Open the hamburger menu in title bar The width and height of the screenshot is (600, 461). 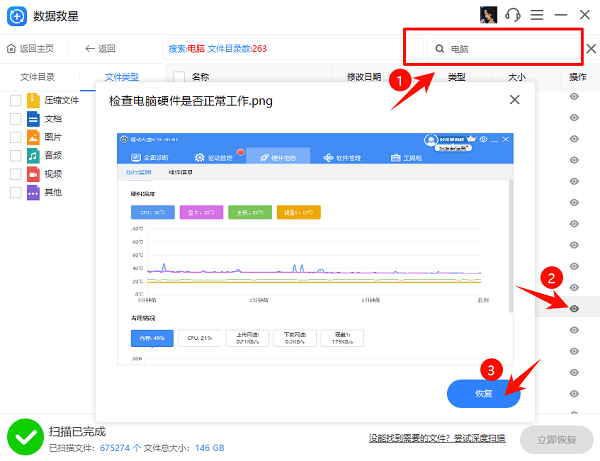click(537, 15)
